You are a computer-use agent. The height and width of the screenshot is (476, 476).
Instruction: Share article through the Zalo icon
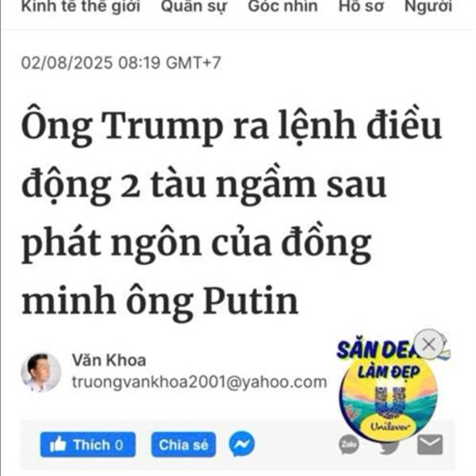349,444
